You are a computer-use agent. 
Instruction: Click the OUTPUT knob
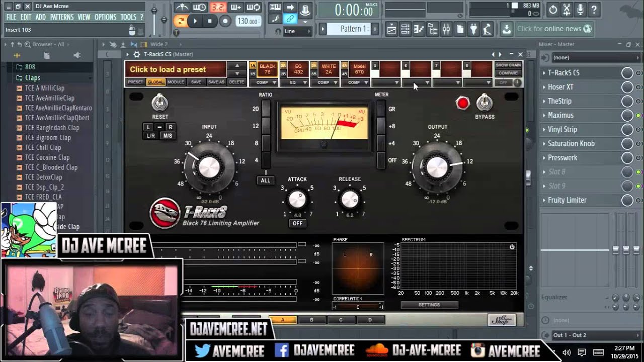pyautogui.click(x=437, y=167)
